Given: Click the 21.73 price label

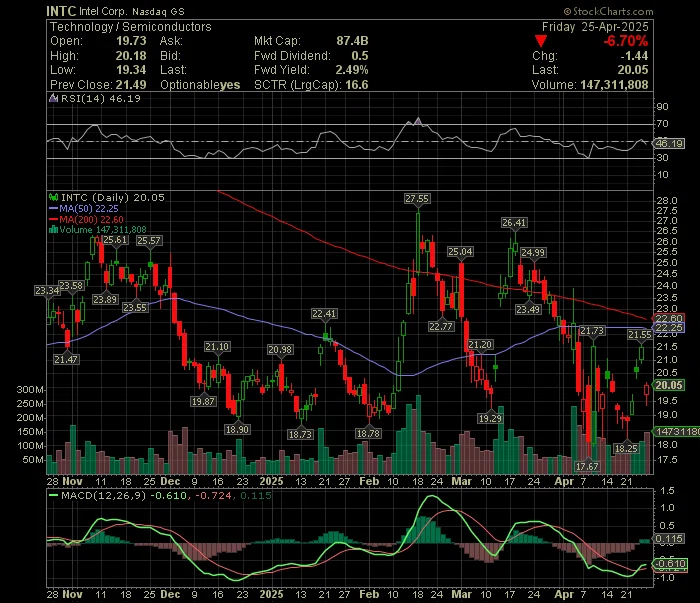Looking at the screenshot, I should pos(592,331).
